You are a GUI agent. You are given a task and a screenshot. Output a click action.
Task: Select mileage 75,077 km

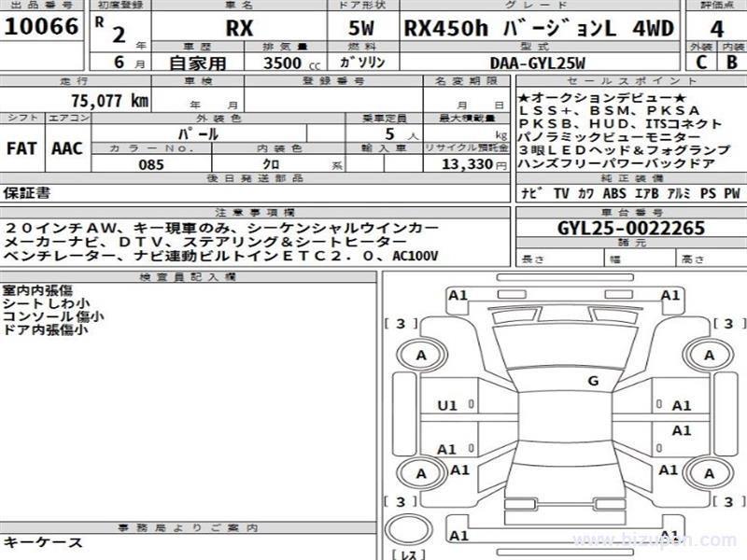coord(110,101)
